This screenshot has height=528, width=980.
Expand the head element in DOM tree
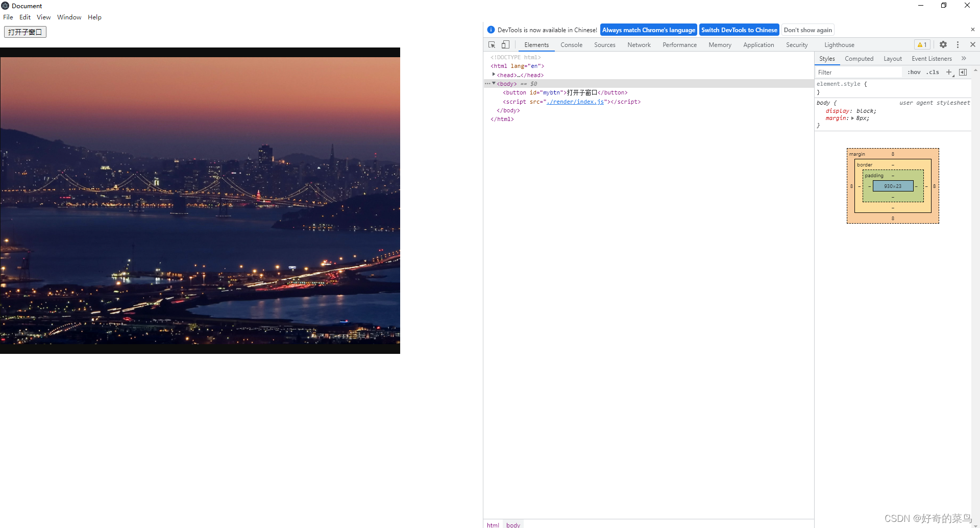point(494,75)
